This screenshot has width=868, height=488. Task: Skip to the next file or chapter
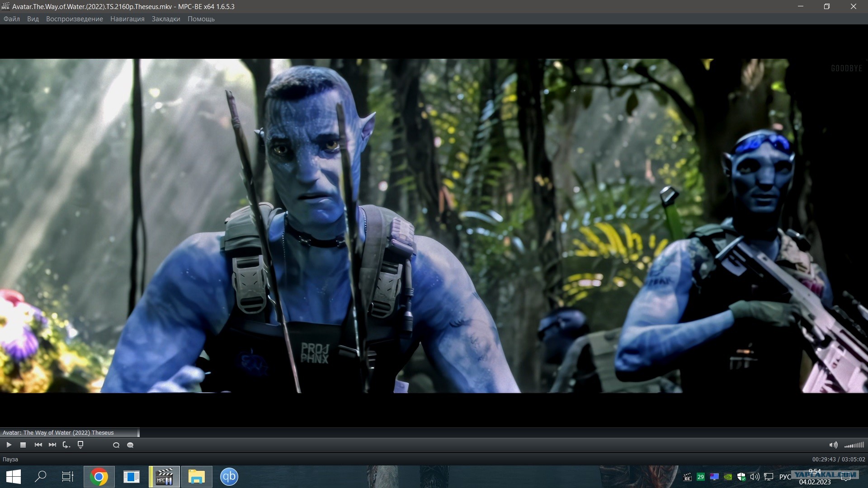point(52,445)
